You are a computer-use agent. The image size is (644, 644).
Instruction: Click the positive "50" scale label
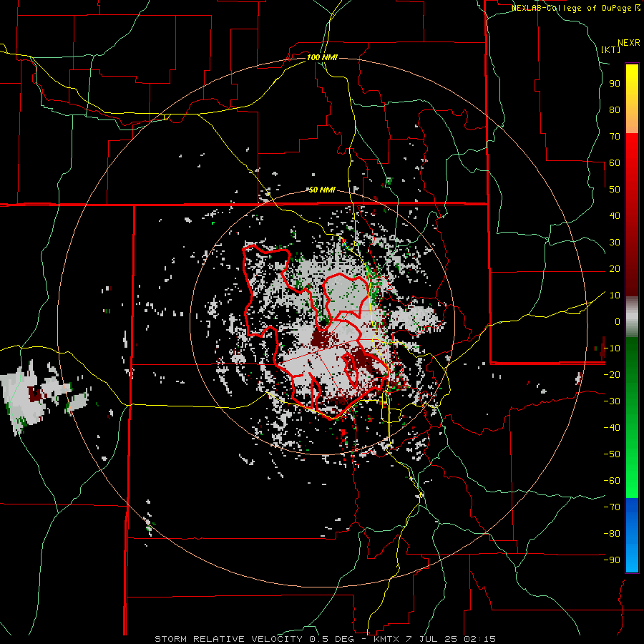[615, 190]
